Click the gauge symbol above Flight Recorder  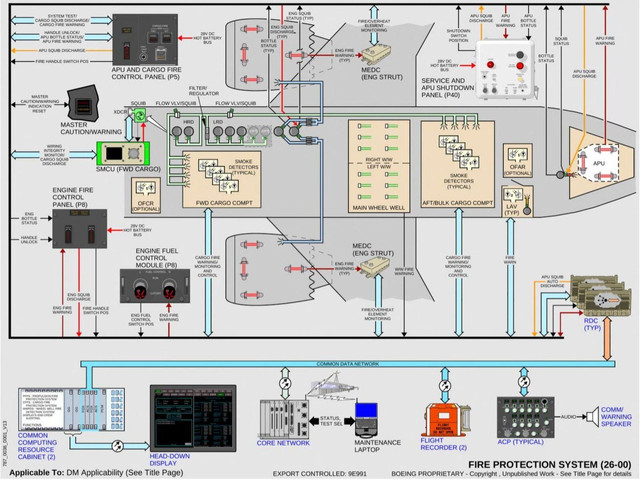[445, 385]
